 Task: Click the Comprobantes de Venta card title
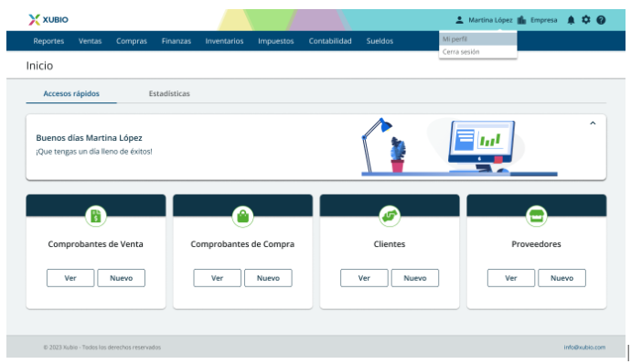(x=95, y=244)
